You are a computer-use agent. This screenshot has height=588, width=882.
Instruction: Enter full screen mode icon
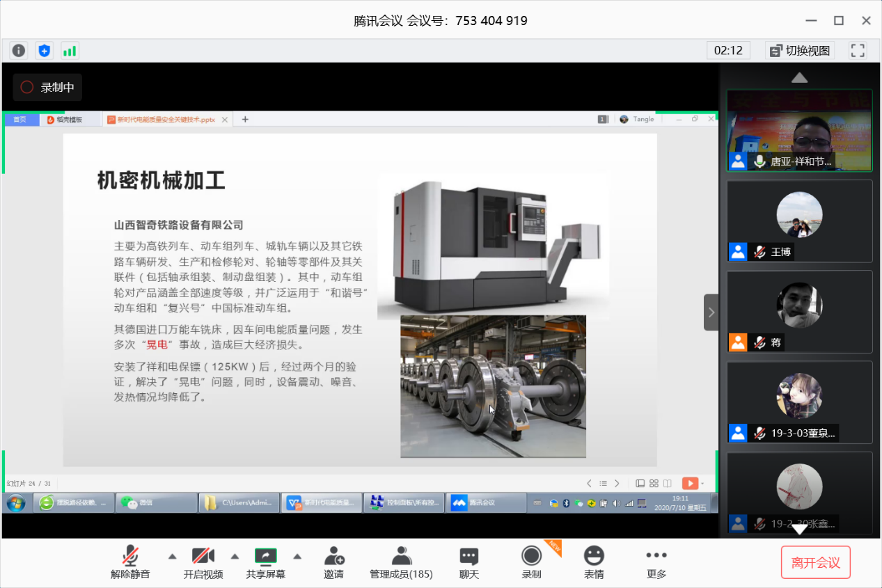pyautogui.click(x=858, y=50)
